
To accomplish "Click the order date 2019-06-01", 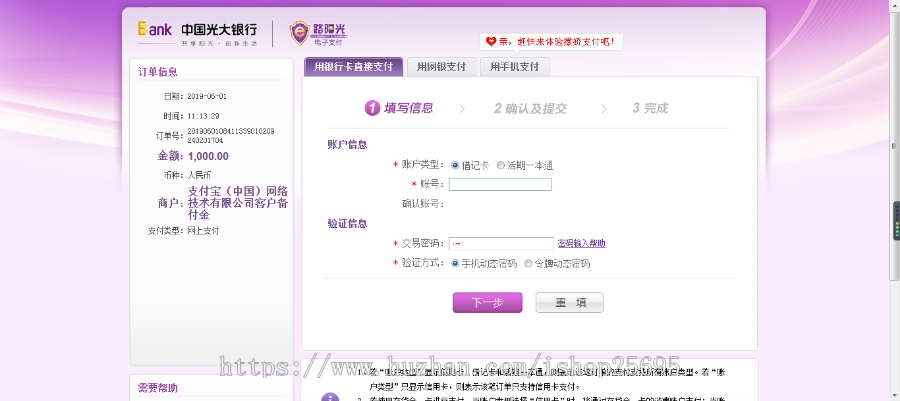I will (x=207, y=96).
